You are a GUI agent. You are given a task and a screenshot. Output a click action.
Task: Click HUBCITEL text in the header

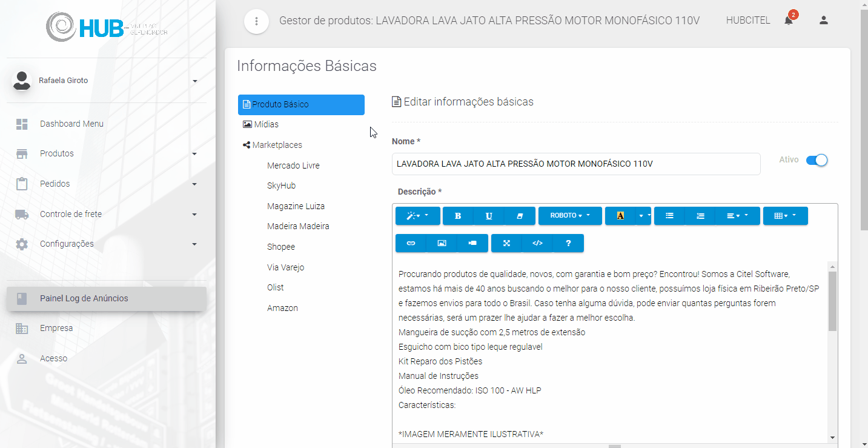[x=748, y=21]
